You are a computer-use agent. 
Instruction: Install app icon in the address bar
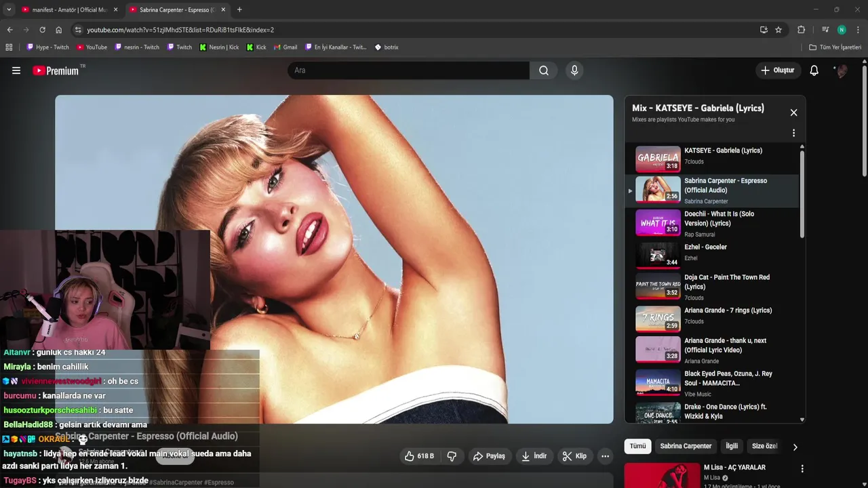click(x=764, y=30)
